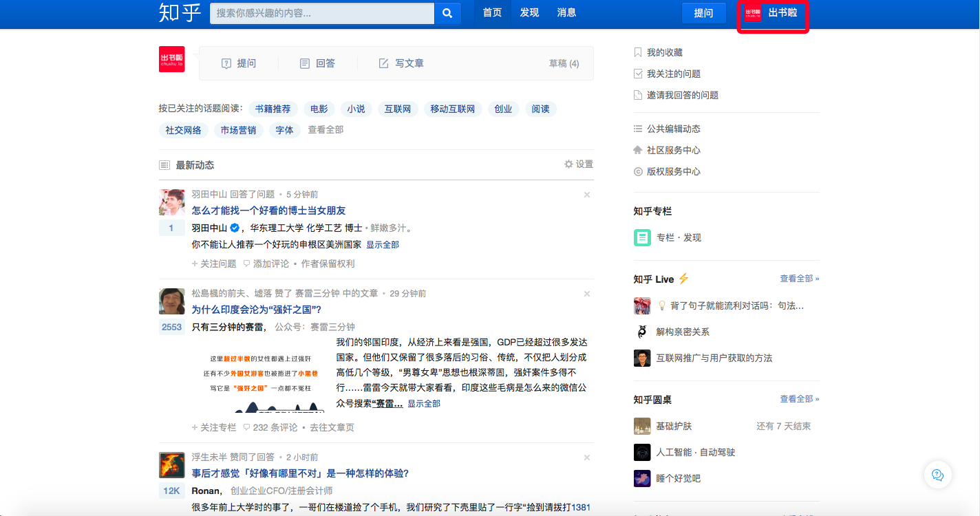Click 添加评论 under 羽田中山's answer

pyautogui.click(x=266, y=264)
